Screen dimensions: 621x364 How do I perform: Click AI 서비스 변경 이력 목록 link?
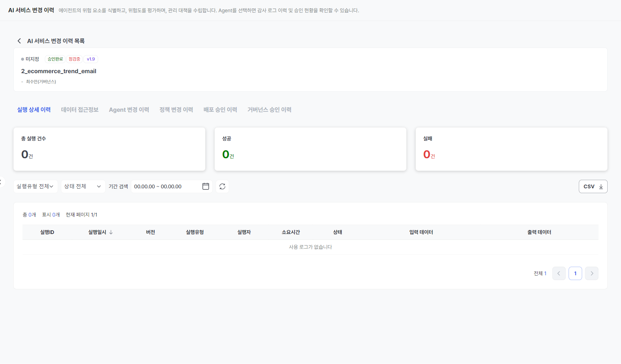tap(56, 41)
